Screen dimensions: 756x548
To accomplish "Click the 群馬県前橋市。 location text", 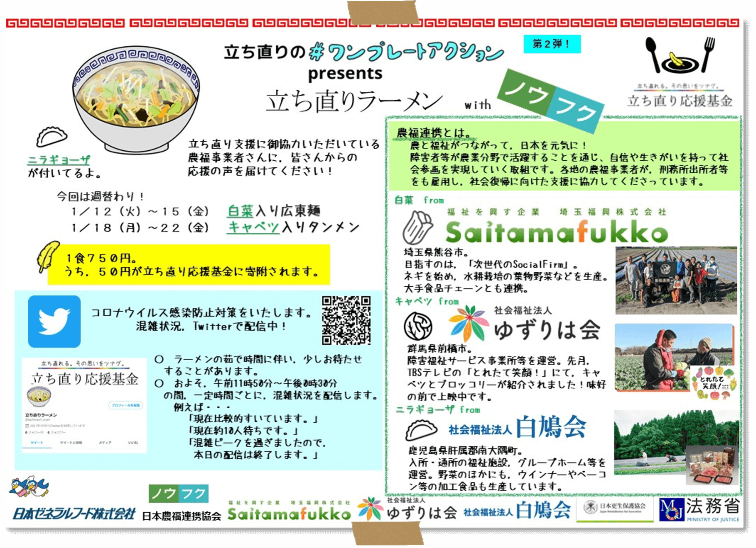I will click(440, 348).
